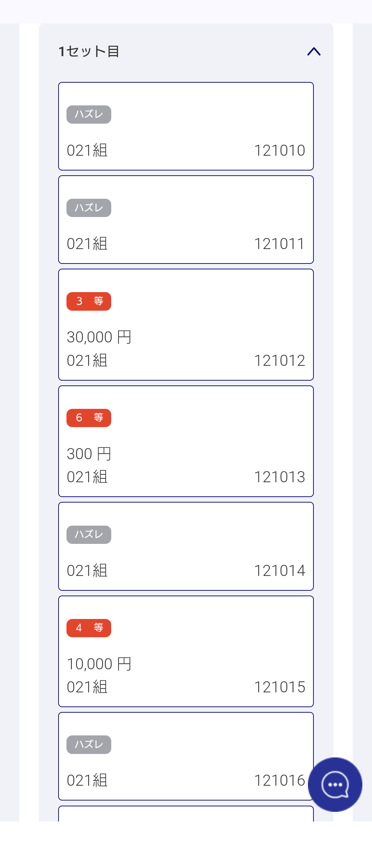Click 021組 label on ticket 121016
The height and width of the screenshot is (868, 372).
pyautogui.click(x=87, y=781)
